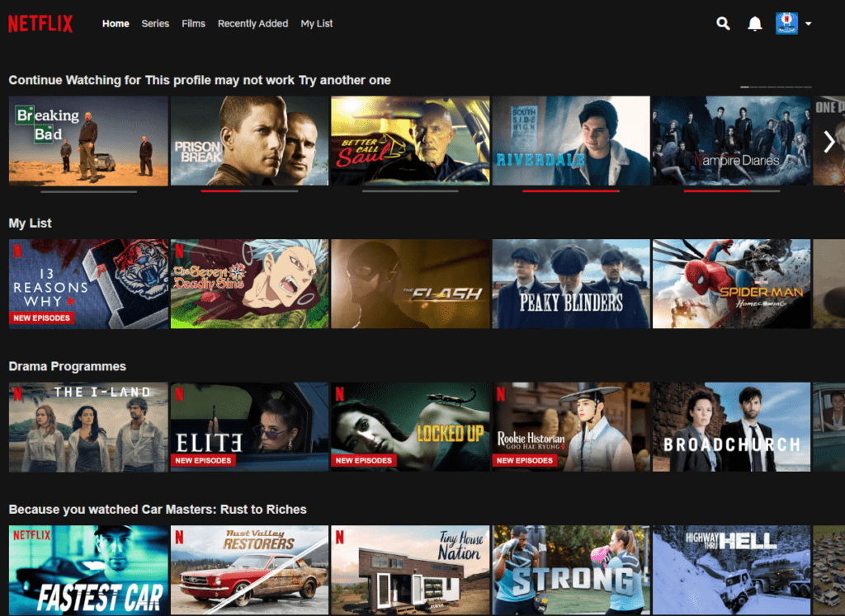The image size is (845, 616).
Task: Open the search magnifier icon
Action: coord(724,24)
